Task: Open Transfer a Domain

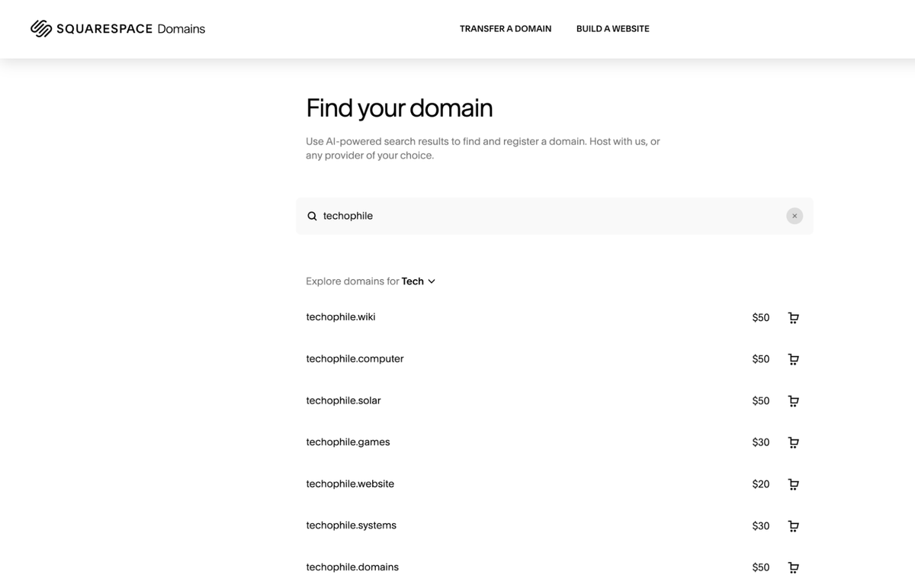Action: (506, 29)
